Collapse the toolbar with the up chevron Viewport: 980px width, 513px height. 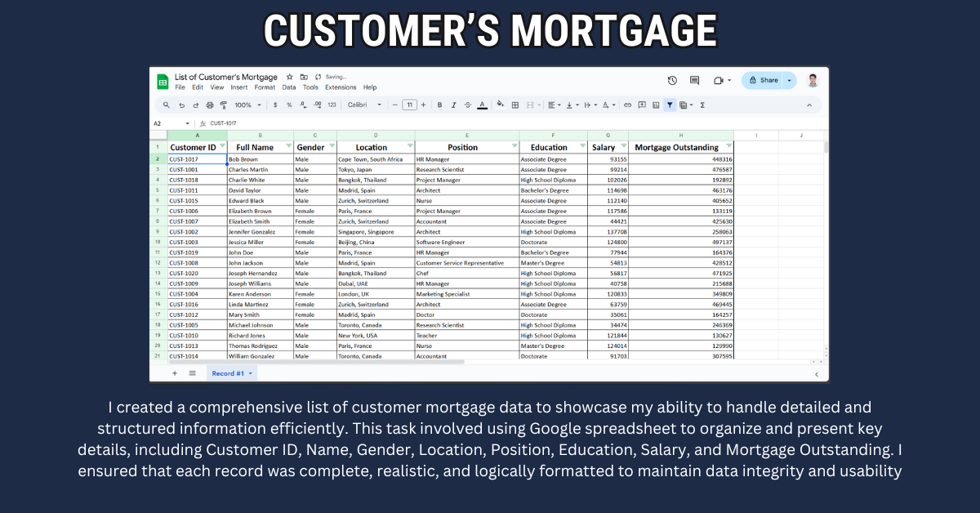pos(809,105)
